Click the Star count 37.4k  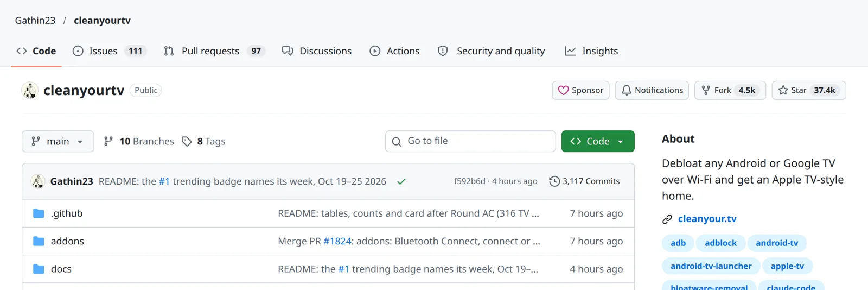pyautogui.click(x=825, y=90)
